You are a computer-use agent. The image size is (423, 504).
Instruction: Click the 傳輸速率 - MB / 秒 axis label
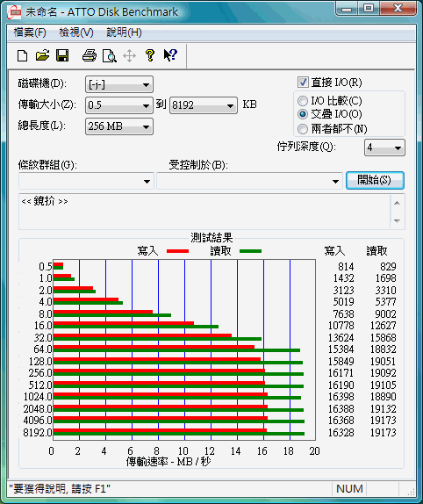click(168, 462)
